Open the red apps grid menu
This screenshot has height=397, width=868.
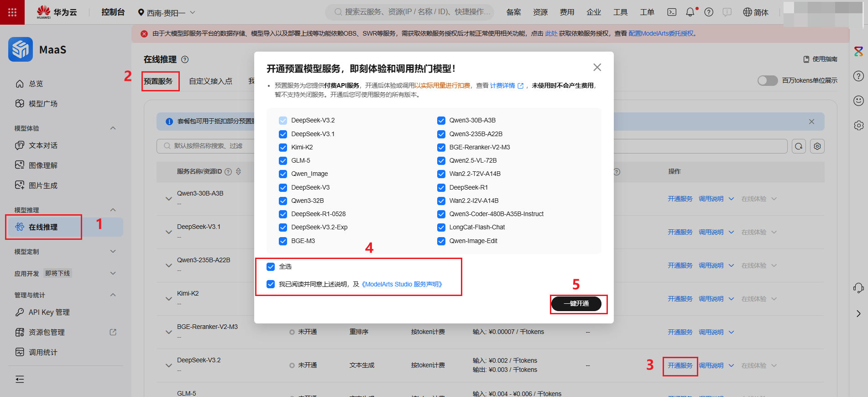pos(12,12)
